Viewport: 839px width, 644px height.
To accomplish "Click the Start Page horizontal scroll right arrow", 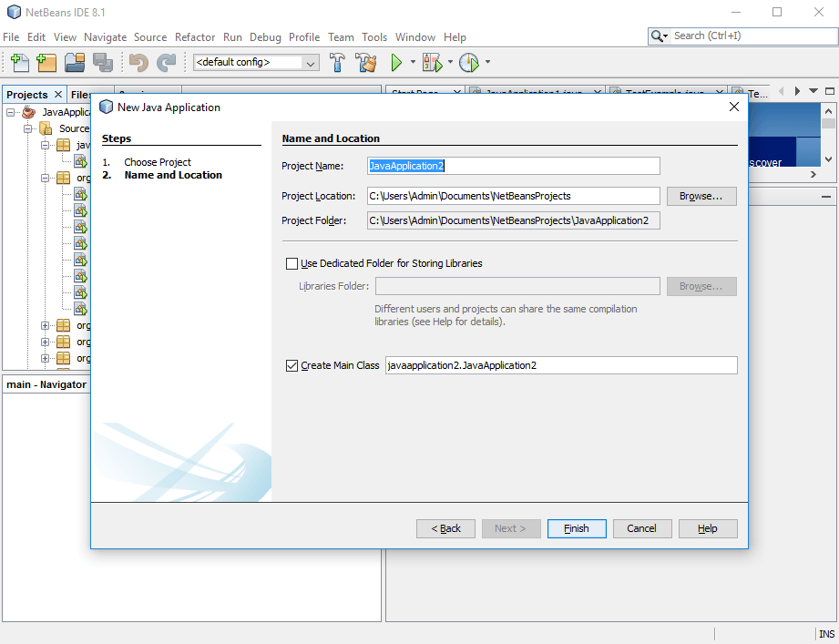I will click(x=813, y=174).
